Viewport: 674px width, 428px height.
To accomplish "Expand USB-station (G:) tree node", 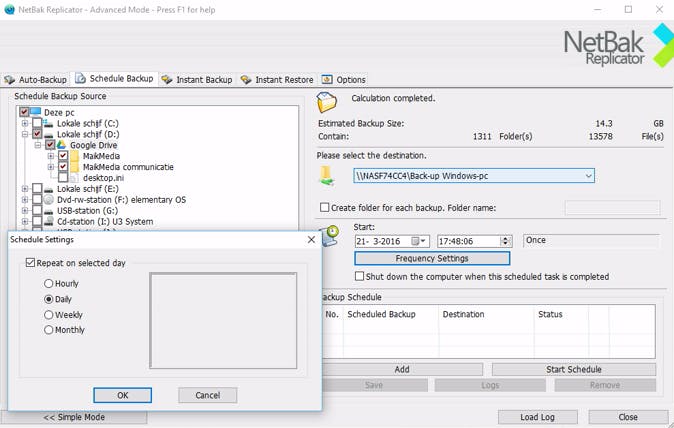I will coord(25,211).
